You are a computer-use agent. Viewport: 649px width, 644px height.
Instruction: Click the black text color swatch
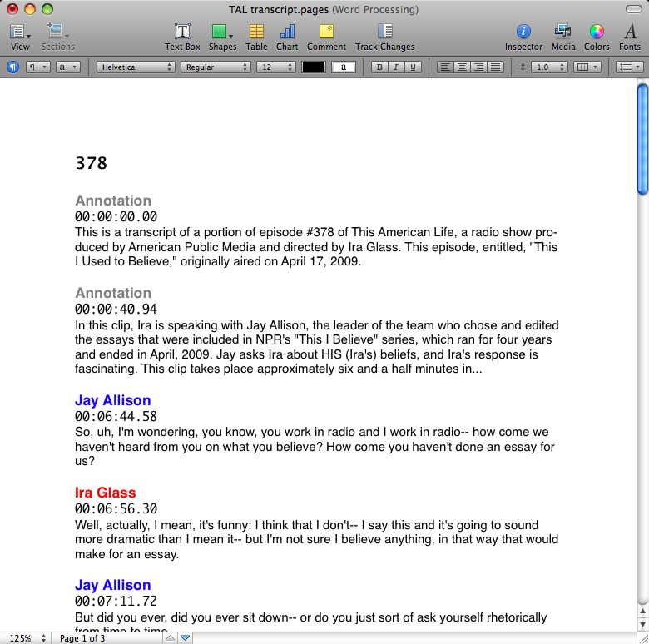tap(314, 67)
